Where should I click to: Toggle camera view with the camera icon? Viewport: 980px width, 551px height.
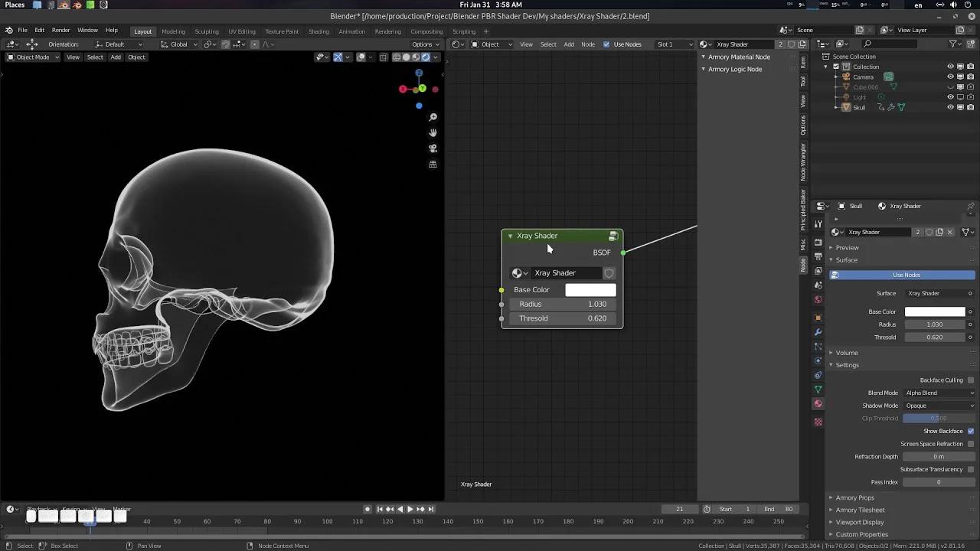pyautogui.click(x=433, y=148)
